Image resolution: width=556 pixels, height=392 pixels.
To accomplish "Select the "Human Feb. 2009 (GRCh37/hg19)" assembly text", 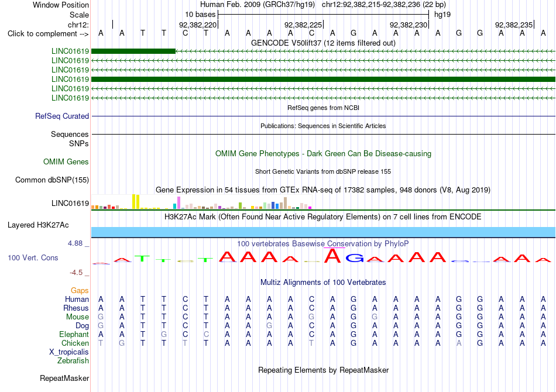I will tap(258, 5).
